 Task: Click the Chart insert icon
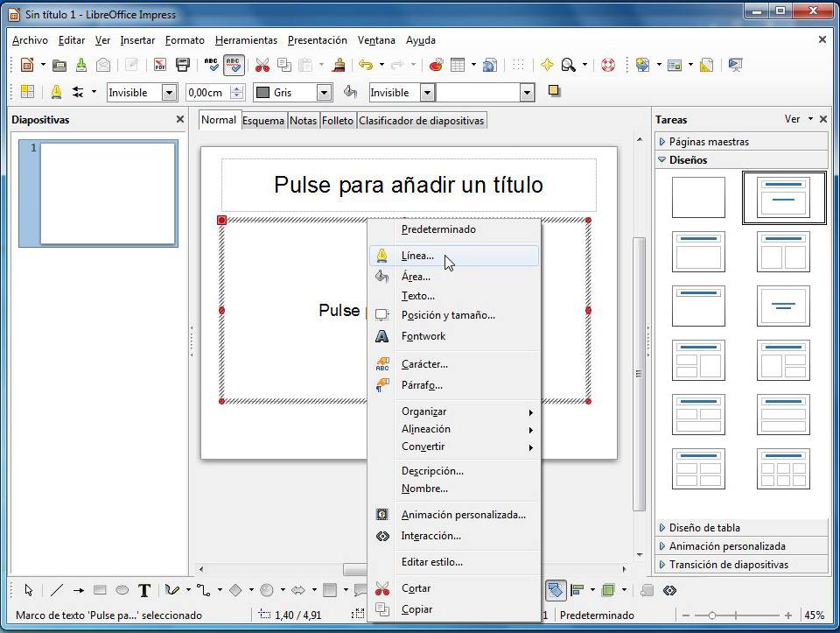(x=436, y=66)
